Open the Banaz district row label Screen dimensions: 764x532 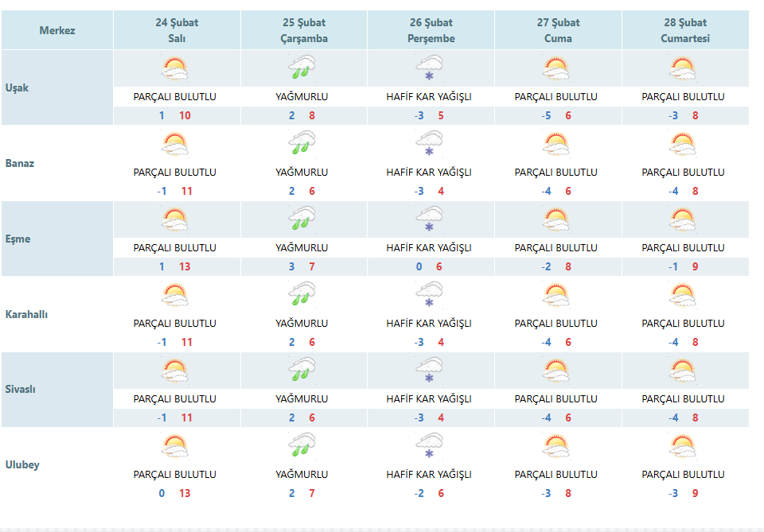coord(20,163)
